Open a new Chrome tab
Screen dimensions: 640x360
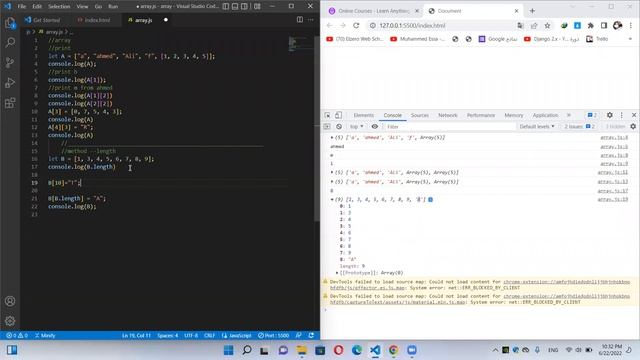[x=532, y=11]
